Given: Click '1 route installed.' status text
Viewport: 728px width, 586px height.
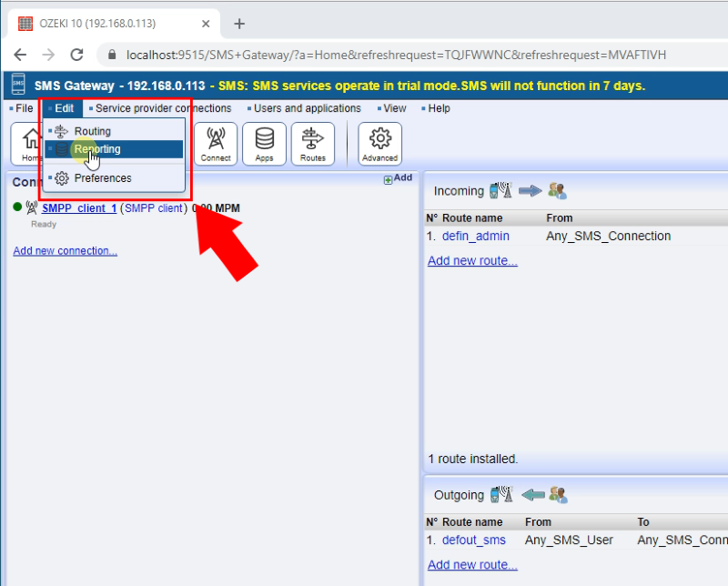Looking at the screenshot, I should point(472,459).
